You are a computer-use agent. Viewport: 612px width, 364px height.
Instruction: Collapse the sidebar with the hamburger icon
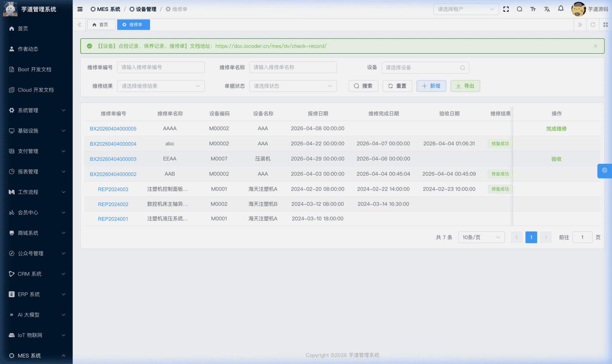pyautogui.click(x=80, y=9)
